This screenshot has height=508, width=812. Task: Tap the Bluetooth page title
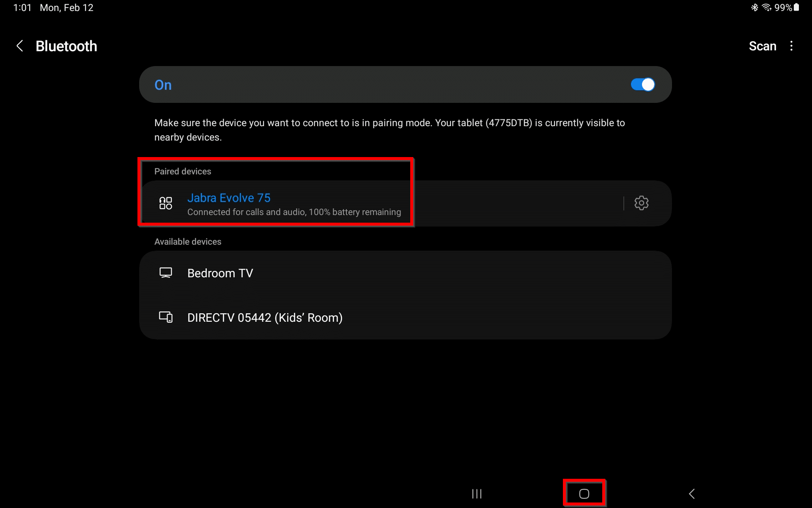66,46
